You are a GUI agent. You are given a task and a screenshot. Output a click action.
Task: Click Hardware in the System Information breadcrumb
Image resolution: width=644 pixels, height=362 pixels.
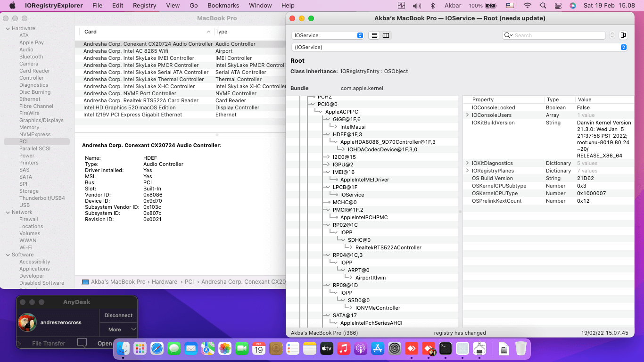point(165,282)
